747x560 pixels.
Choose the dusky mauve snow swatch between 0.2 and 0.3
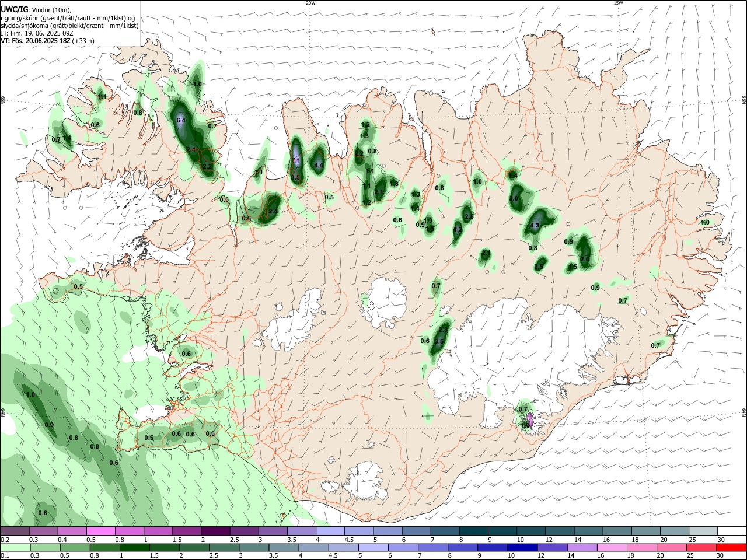[x=15, y=531]
